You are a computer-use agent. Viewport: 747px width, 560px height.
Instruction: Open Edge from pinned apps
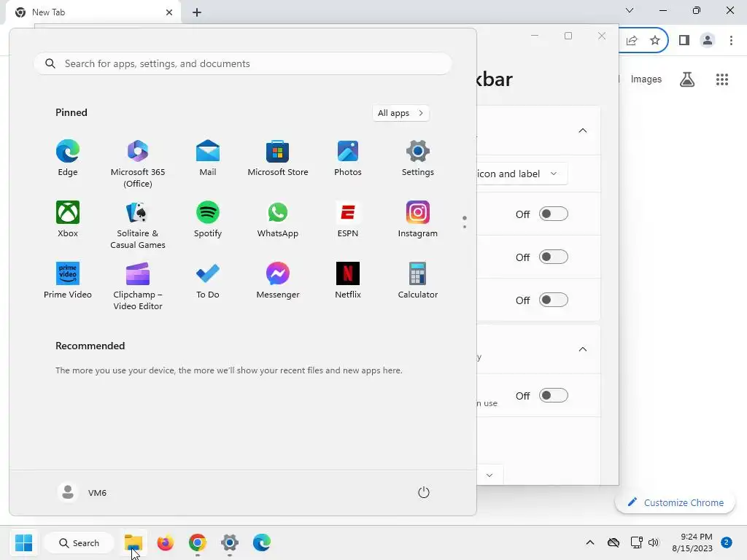pyautogui.click(x=68, y=158)
